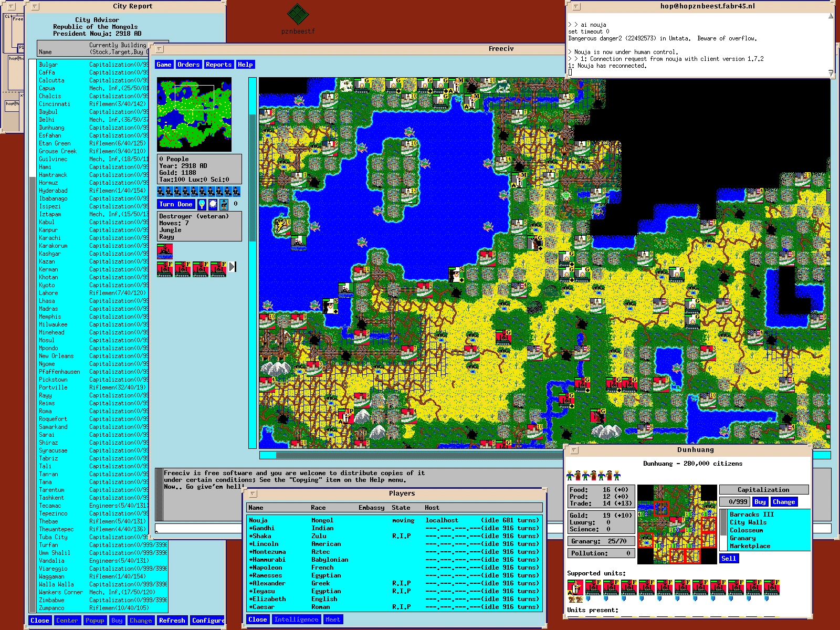
Task: Click the Dunhuang improvements list scrollbar
Action: (723, 530)
